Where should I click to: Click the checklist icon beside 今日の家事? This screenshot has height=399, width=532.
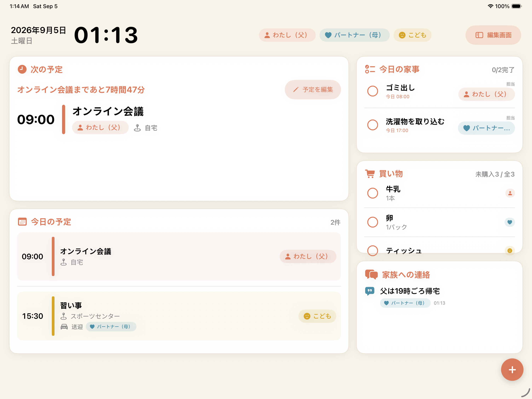point(370,69)
